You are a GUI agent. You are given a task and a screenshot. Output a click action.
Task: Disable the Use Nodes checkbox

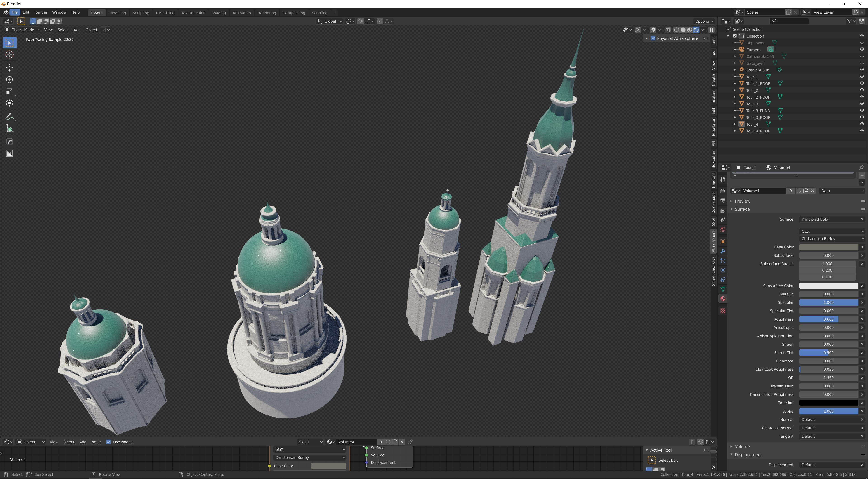[108, 442]
